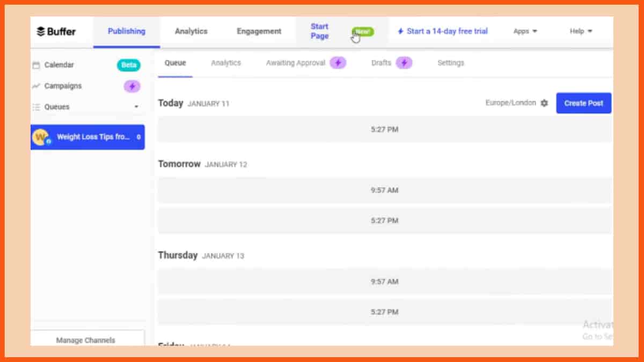
Task: Click the lightning badge beside Awaiting Approval
Action: click(338, 63)
